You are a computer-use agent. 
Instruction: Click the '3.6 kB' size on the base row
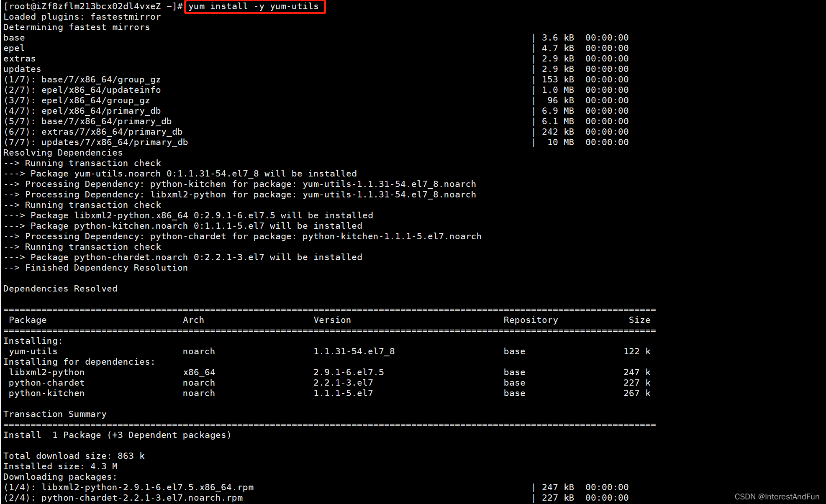(x=558, y=38)
